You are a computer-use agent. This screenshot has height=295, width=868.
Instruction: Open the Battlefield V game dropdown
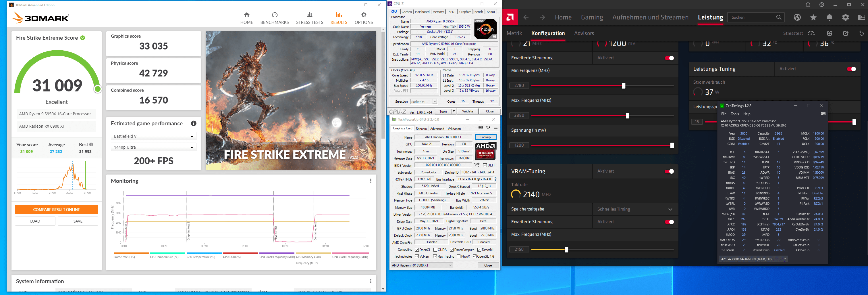153,136
